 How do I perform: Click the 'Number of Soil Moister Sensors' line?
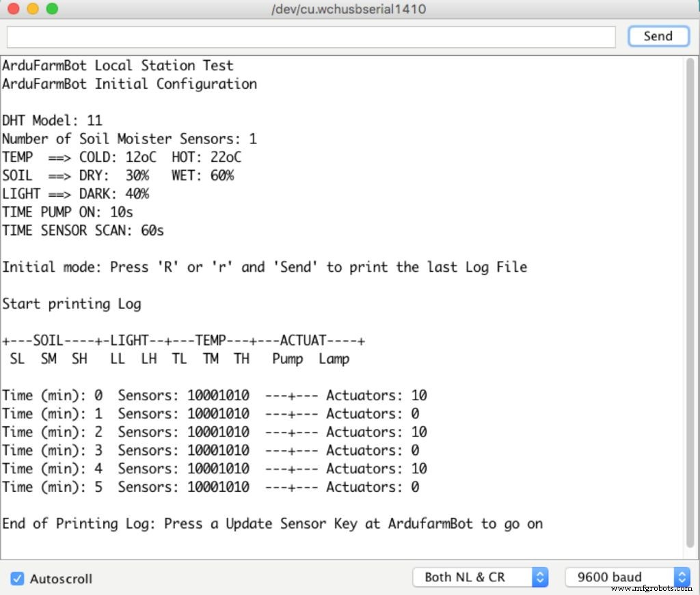coord(129,139)
